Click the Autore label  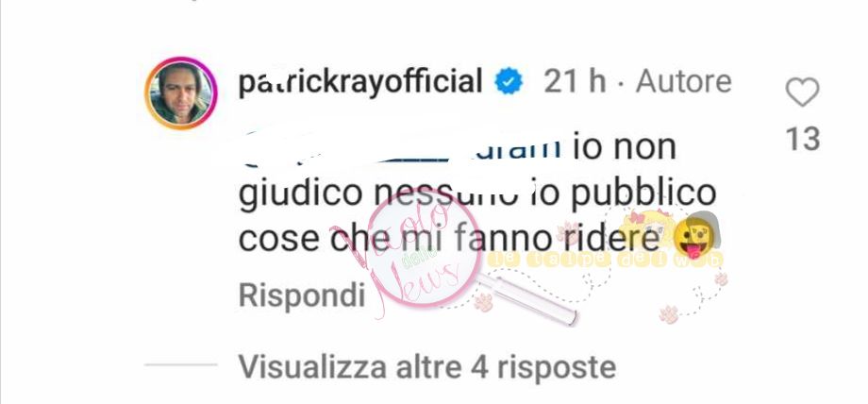684,82
